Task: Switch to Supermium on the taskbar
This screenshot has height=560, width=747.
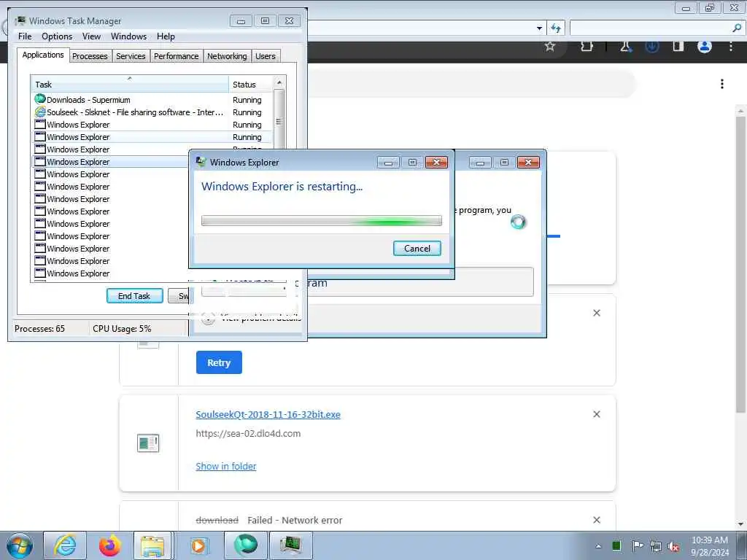Action: click(x=246, y=545)
